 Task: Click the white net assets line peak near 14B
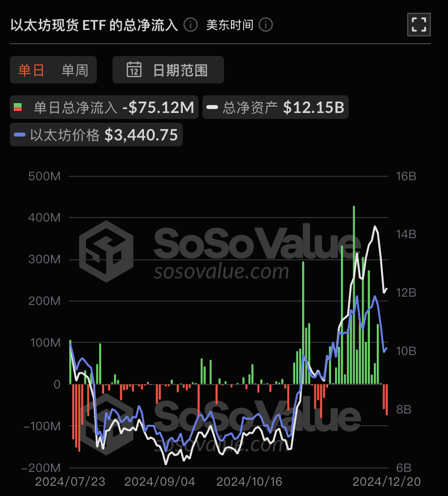pos(375,226)
